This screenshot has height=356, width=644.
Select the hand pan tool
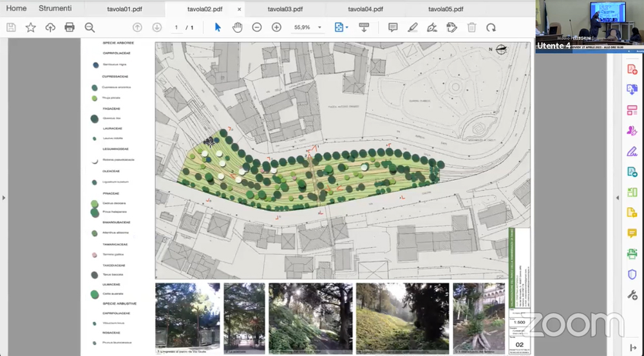click(237, 27)
